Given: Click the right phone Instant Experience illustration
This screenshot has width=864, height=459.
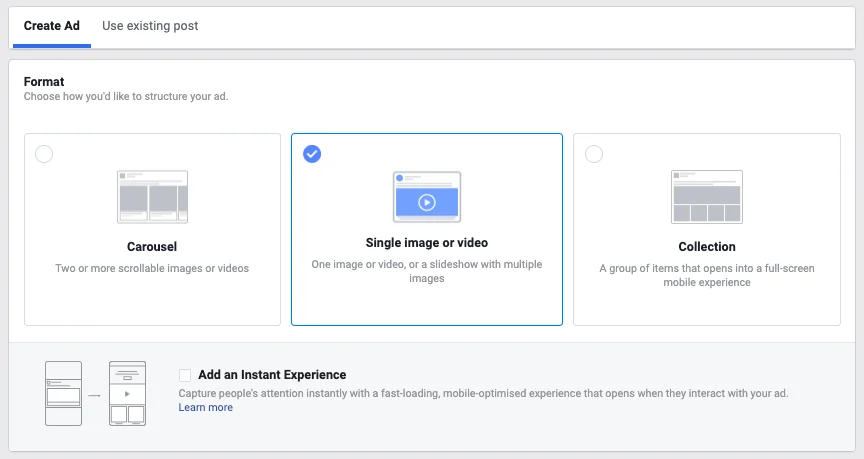Looking at the screenshot, I should [127, 393].
